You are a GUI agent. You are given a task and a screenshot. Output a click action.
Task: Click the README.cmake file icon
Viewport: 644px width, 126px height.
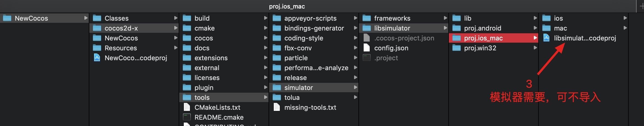pos(187,117)
